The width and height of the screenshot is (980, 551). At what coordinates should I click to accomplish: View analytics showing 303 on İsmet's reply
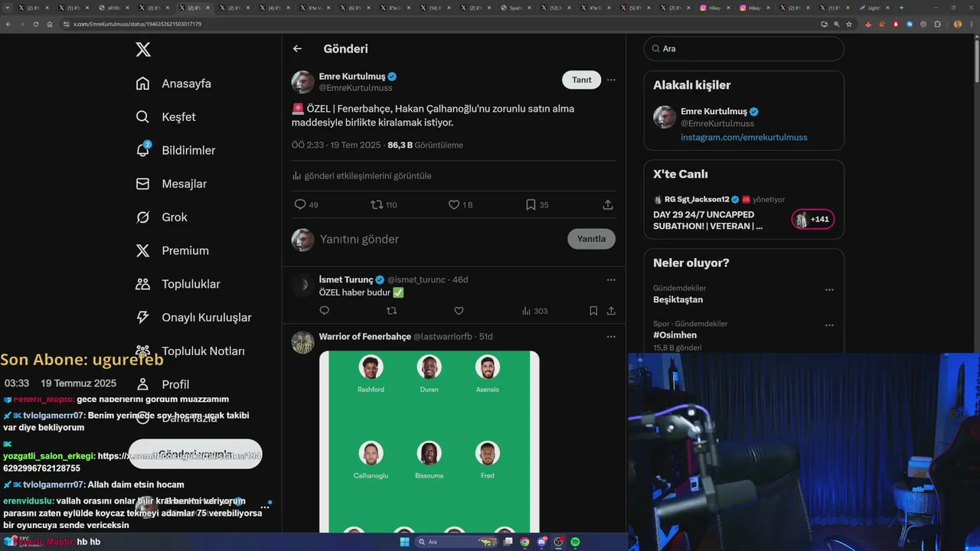534,311
